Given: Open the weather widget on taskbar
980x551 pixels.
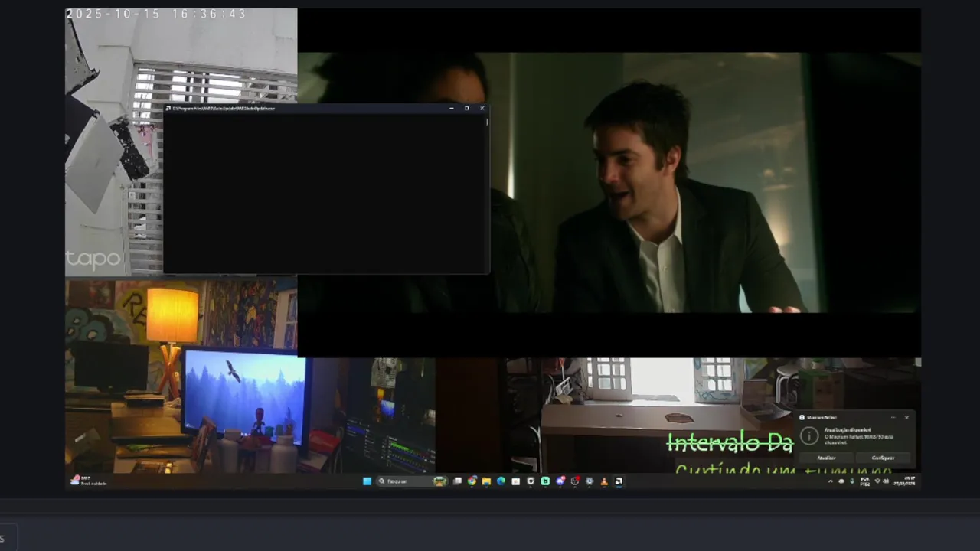Looking at the screenshot, I should (87, 481).
